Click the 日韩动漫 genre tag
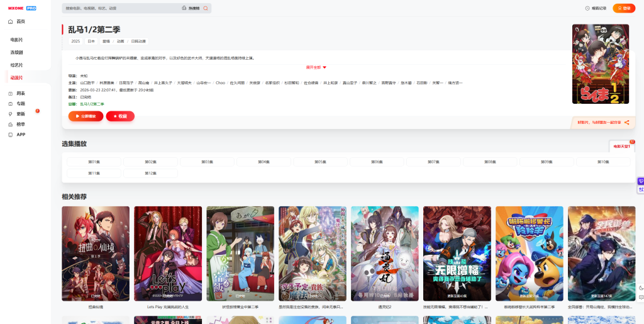 (138, 42)
